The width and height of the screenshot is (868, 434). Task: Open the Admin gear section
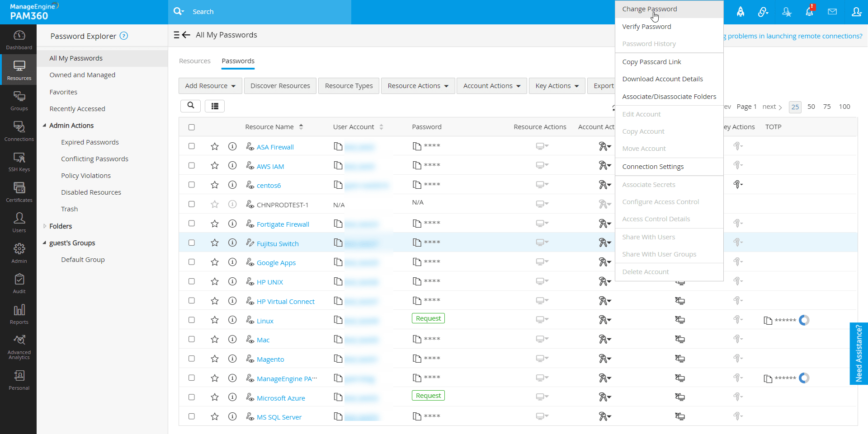pyautogui.click(x=19, y=253)
